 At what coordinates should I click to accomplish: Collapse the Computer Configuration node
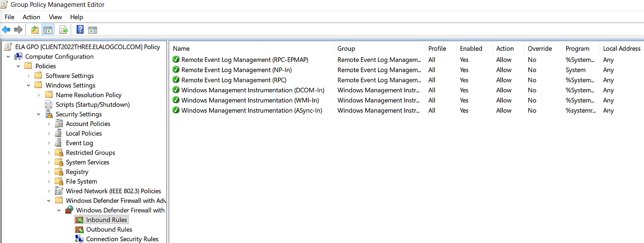point(8,57)
